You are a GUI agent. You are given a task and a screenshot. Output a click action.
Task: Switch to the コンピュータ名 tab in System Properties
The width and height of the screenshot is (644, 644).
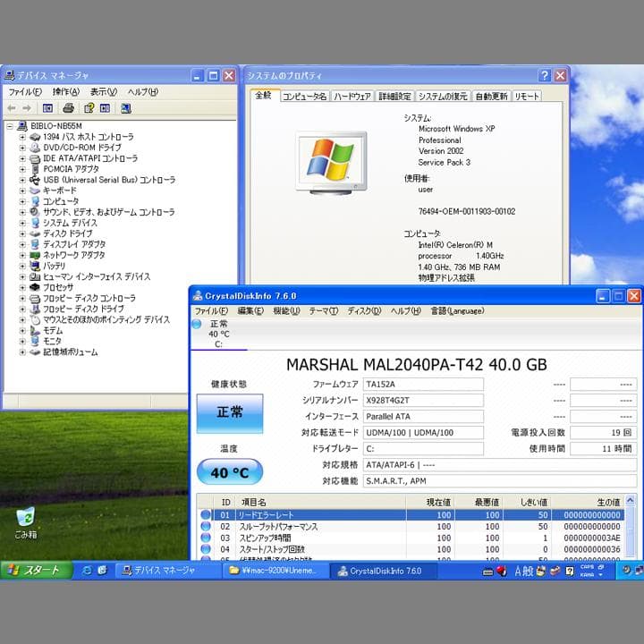coord(305,96)
